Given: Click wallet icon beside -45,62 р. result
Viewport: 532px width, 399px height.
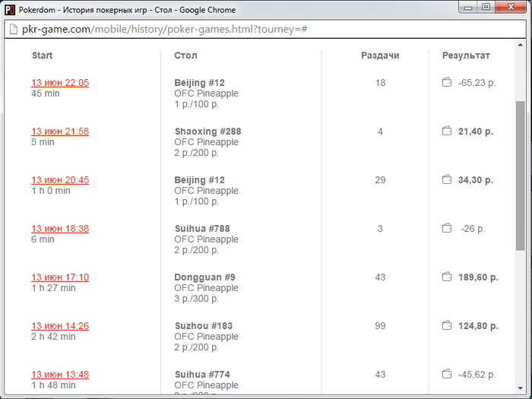Looking at the screenshot, I should (x=447, y=374).
